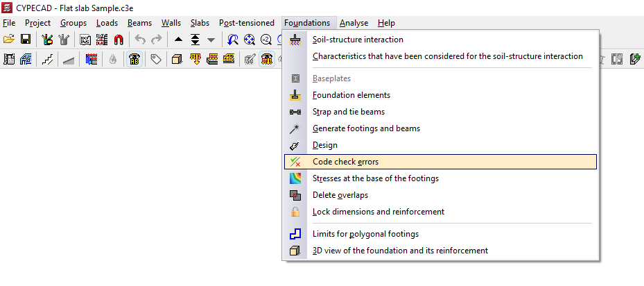Click the save floppy disk icon
The height and width of the screenshot is (286, 644).
[x=26, y=40]
